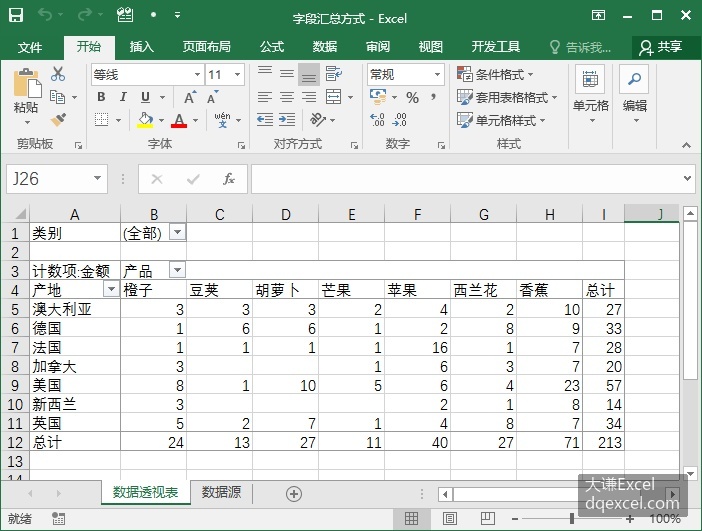The width and height of the screenshot is (702, 531).
Task: Toggle Italic formatting
Action: tap(123, 97)
